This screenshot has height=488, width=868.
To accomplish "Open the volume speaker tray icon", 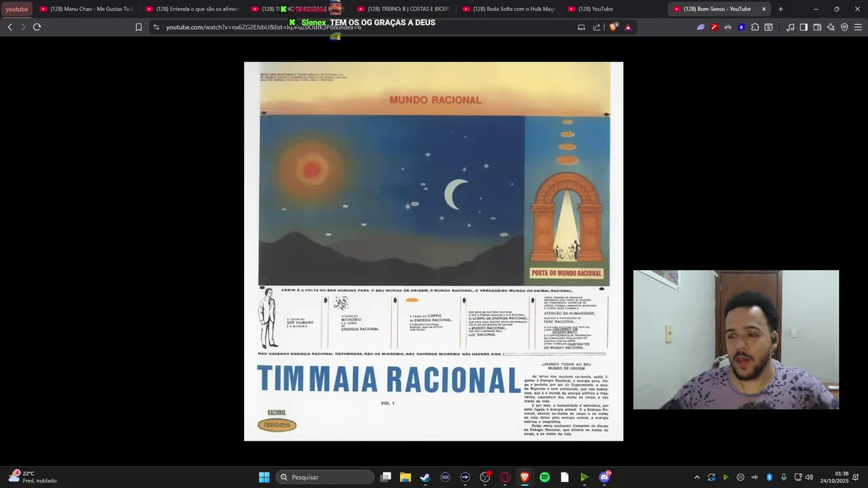I will click(809, 477).
